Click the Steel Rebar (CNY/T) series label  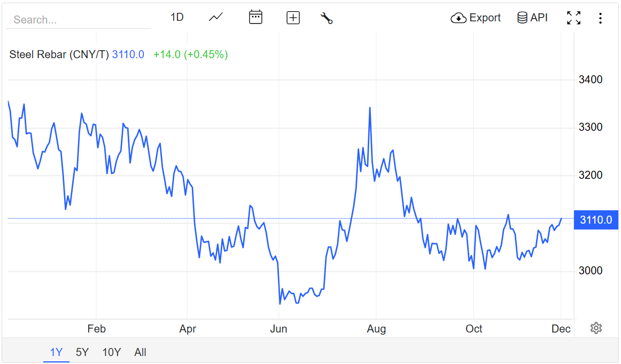59,54
